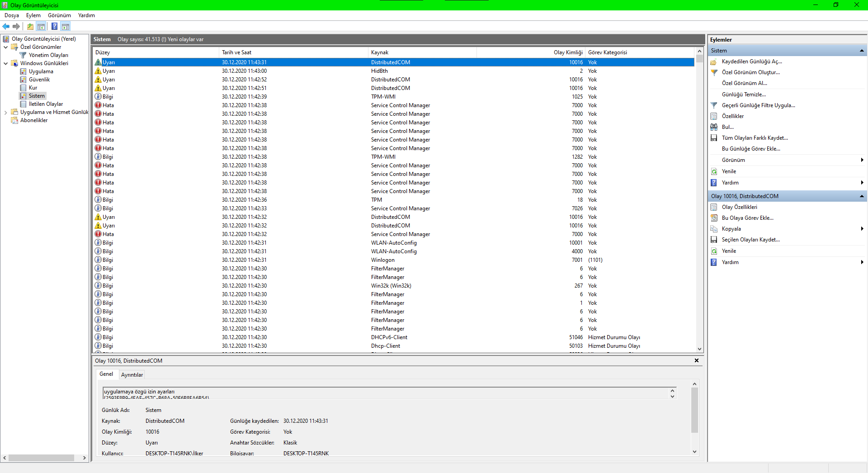This screenshot has width=868, height=473.
Task: Click the binoculars Bul icon
Action: [x=714, y=127]
